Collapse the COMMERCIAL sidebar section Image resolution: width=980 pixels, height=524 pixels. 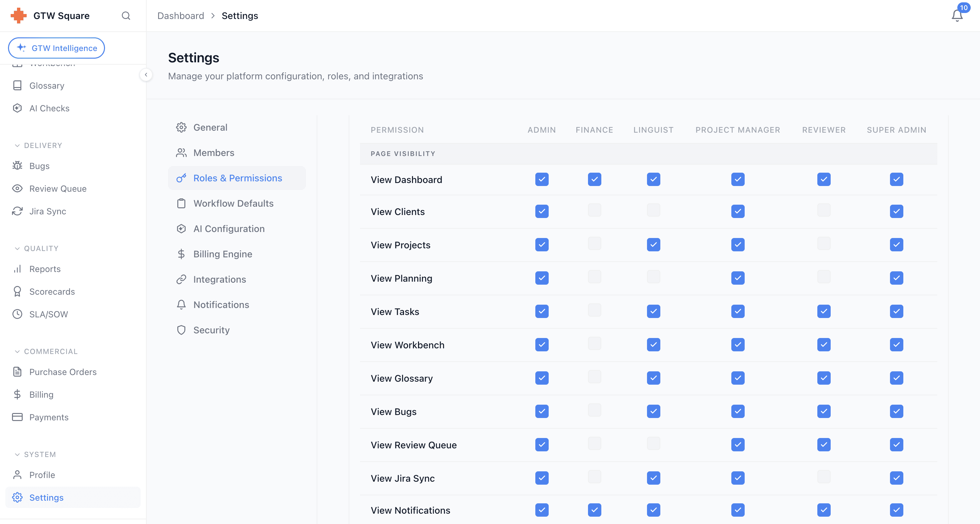[x=17, y=351]
